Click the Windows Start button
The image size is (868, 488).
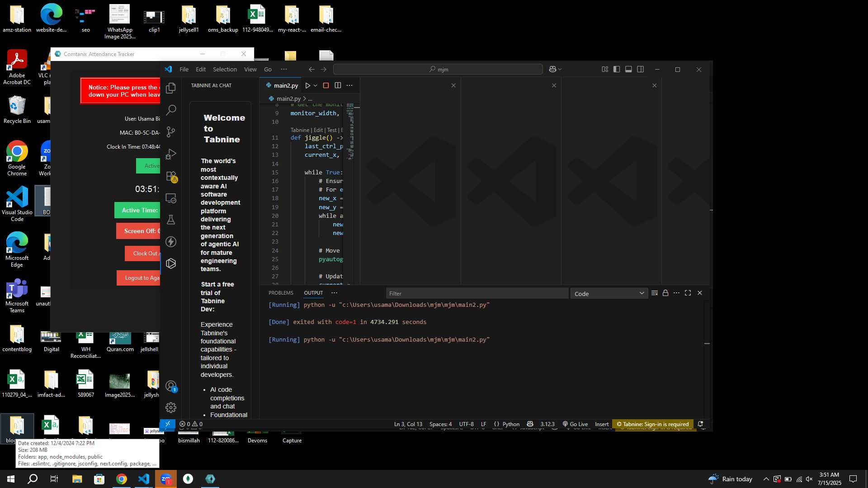point(11,479)
